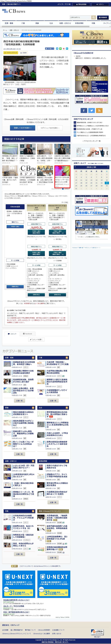Click the 印刷用 print button

tap(24, 53)
